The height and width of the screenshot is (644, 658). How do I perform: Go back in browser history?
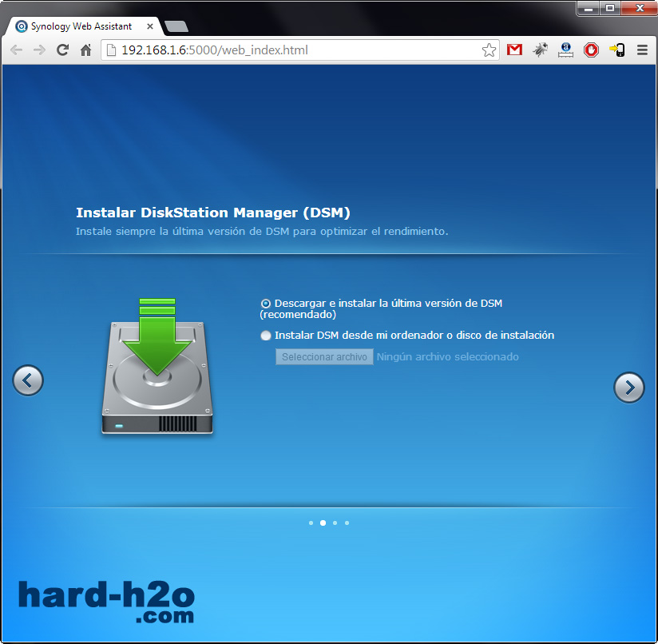16,50
